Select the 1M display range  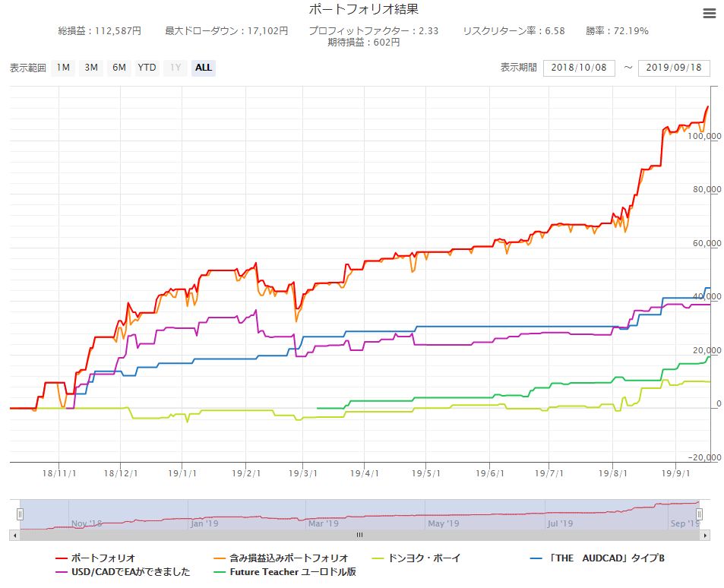(63, 68)
